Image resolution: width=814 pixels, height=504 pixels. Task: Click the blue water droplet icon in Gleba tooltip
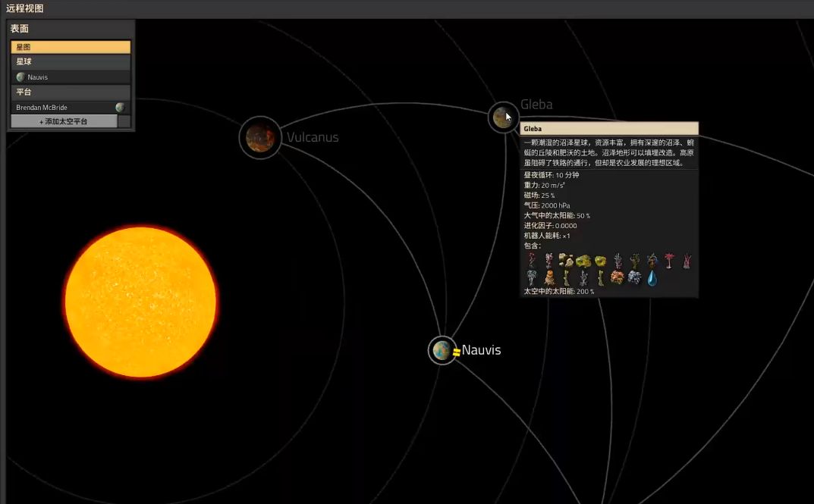coord(652,278)
